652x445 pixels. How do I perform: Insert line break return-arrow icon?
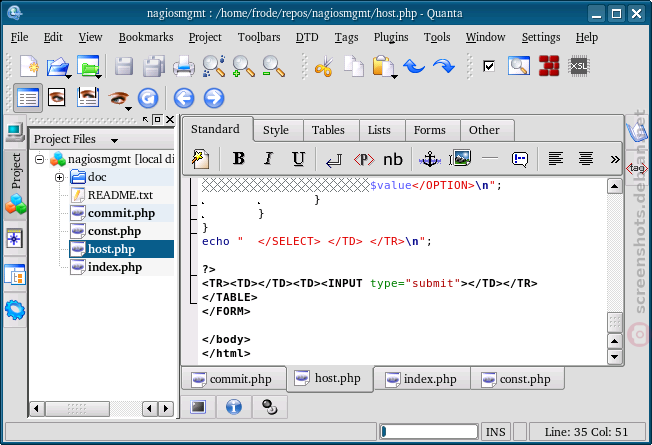coord(333,160)
